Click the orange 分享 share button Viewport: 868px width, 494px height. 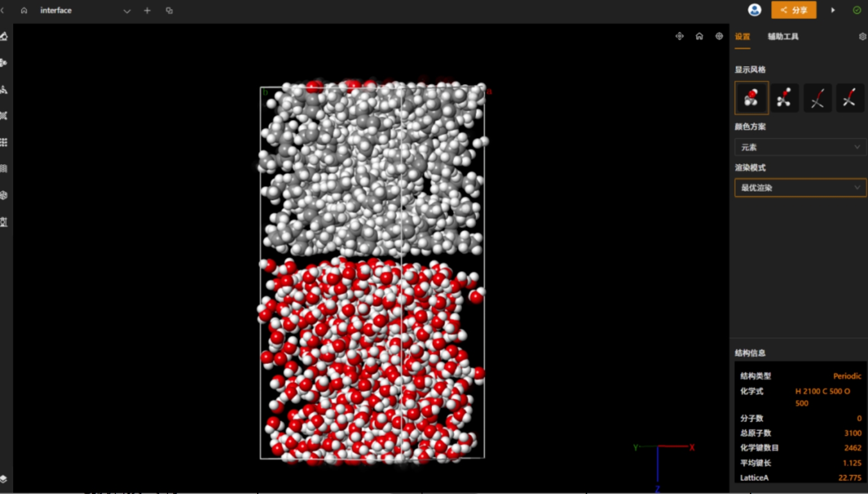793,10
